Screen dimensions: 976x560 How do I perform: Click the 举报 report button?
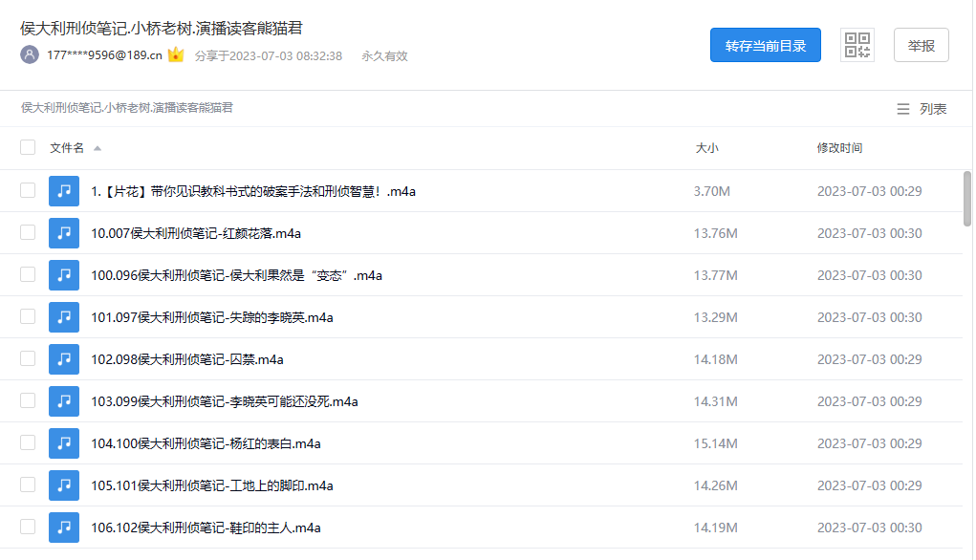click(920, 45)
